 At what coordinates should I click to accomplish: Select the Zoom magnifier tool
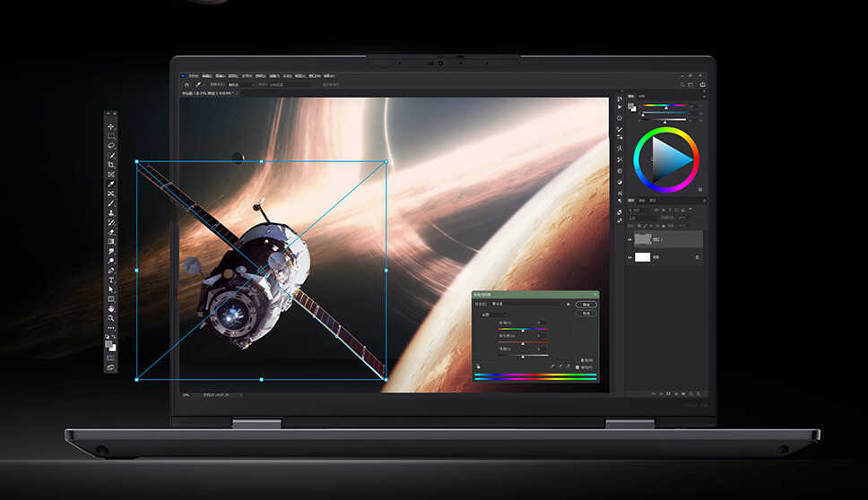[x=110, y=318]
